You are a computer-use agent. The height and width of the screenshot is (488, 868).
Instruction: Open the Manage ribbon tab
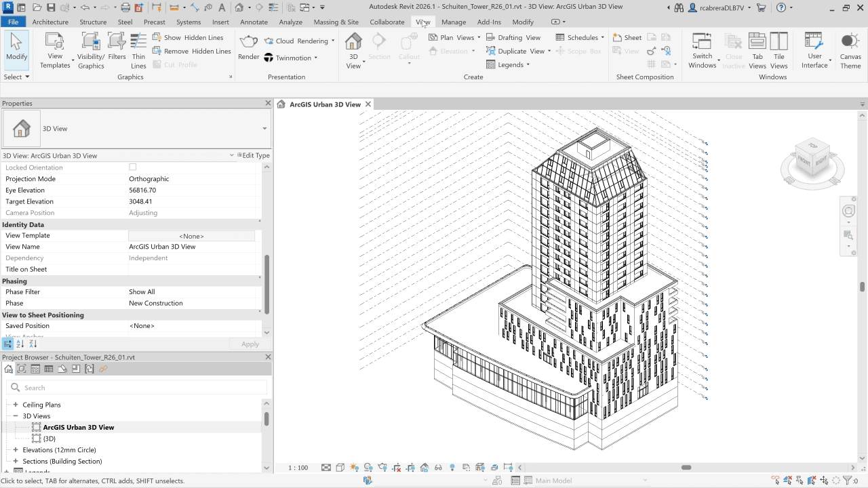[454, 22]
